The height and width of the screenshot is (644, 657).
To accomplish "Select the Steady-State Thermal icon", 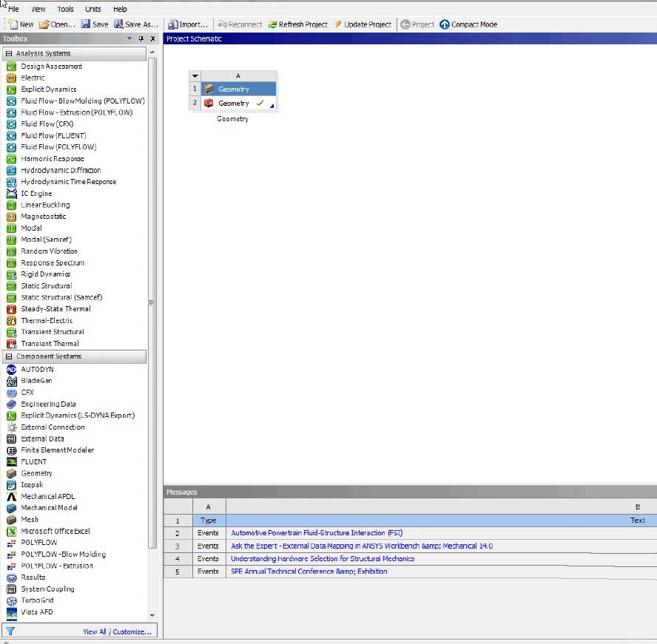I will coord(11,309).
